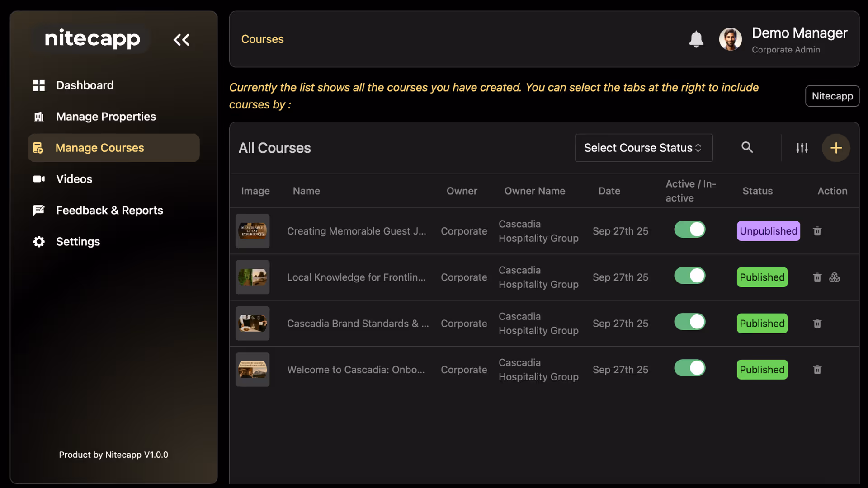Delete the Welcome to Cascadia course
This screenshot has height=488, width=868.
point(817,370)
